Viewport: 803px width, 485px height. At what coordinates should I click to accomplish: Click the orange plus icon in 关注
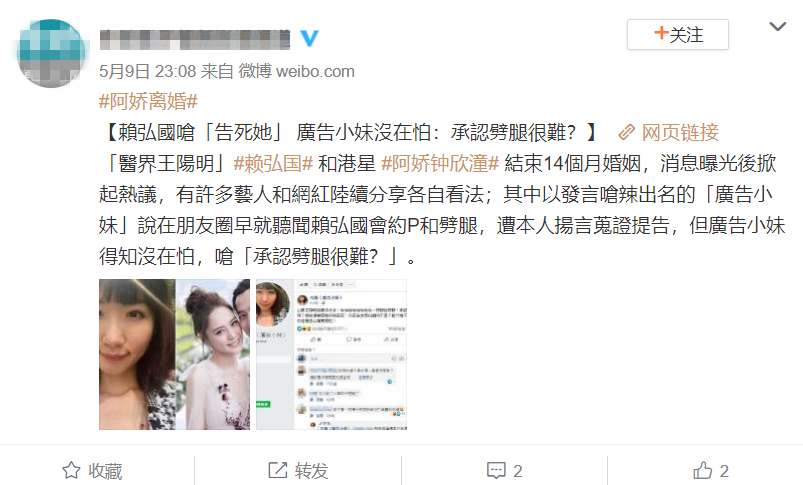pos(661,33)
